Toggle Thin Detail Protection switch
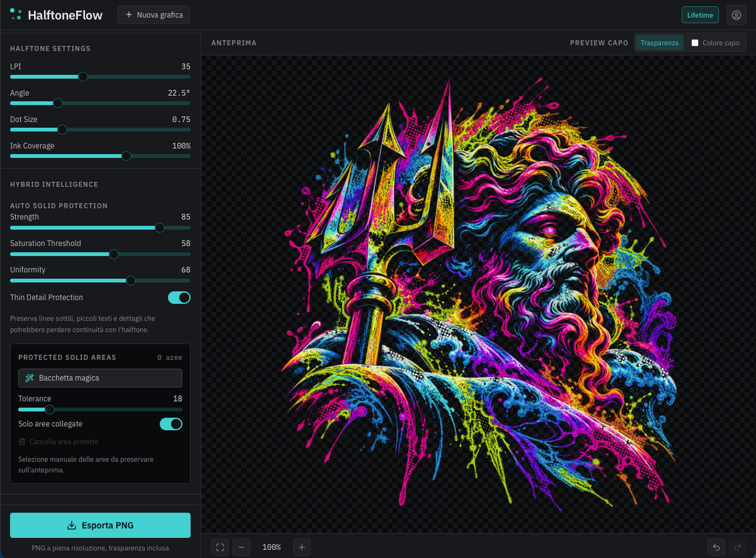 tap(179, 297)
